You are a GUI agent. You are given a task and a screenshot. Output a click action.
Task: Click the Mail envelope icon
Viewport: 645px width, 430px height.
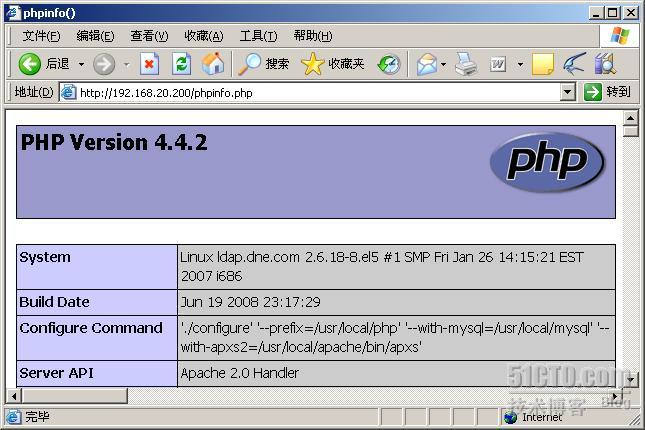click(x=427, y=64)
